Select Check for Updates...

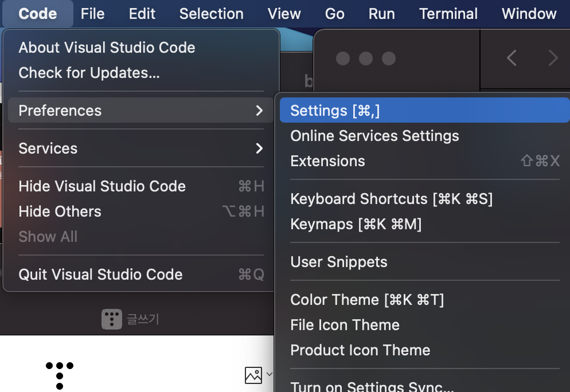point(140,73)
